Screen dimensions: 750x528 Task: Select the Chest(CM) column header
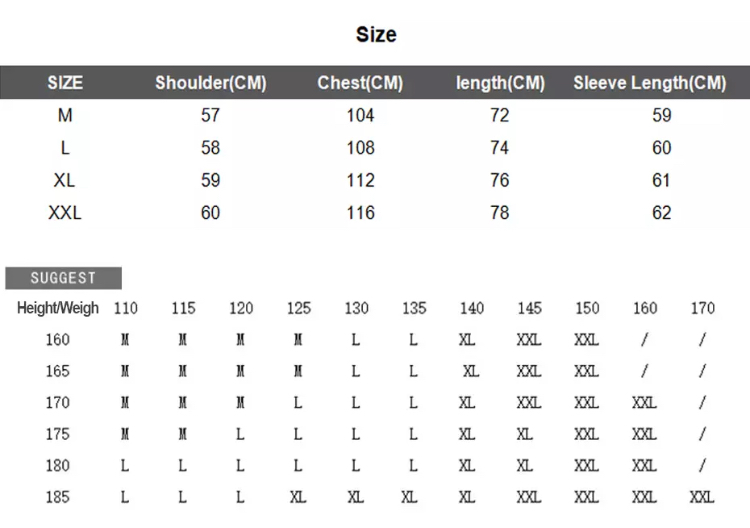coord(360,83)
